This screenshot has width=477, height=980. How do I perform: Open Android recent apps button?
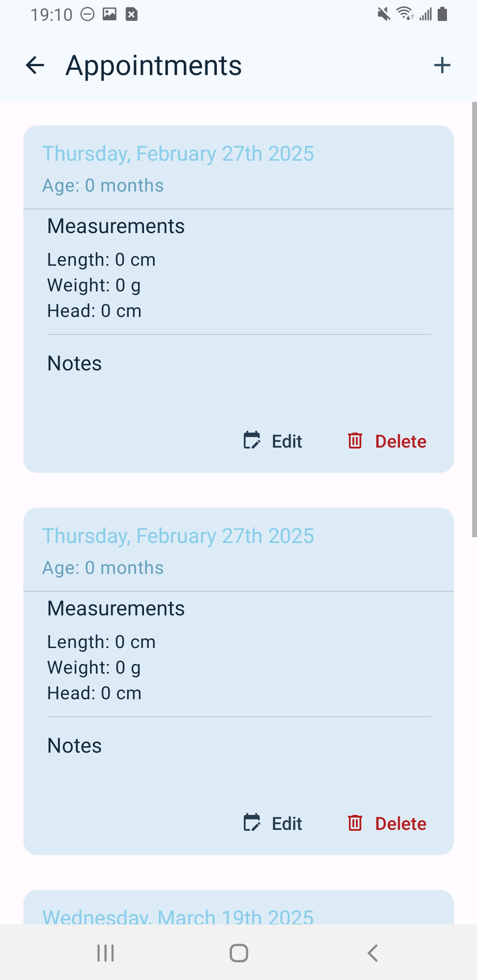[106, 953]
